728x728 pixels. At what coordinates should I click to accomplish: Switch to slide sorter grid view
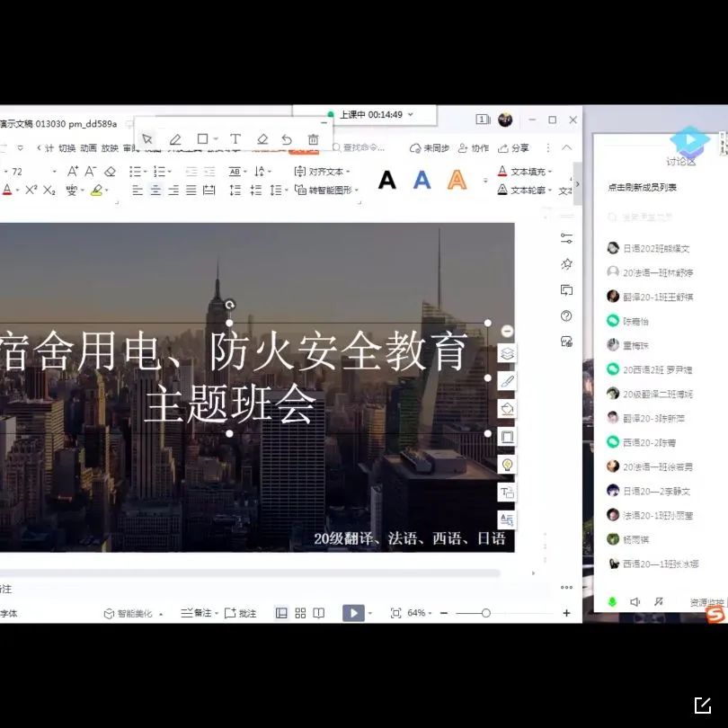pos(300,613)
